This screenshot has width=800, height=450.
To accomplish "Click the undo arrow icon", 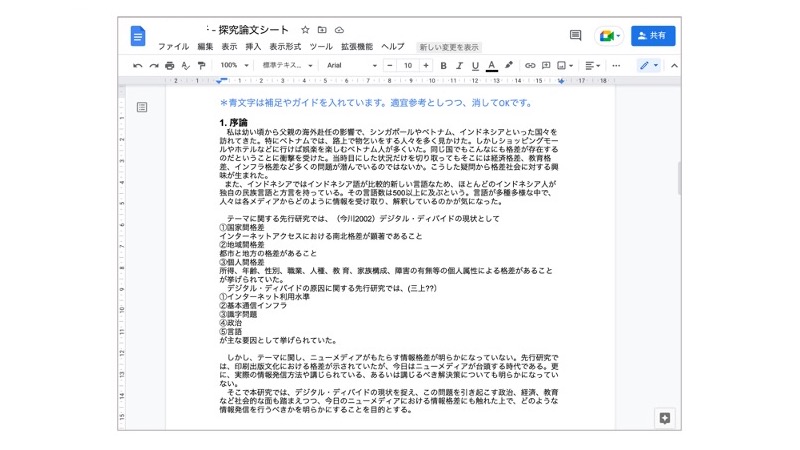I will (x=138, y=65).
